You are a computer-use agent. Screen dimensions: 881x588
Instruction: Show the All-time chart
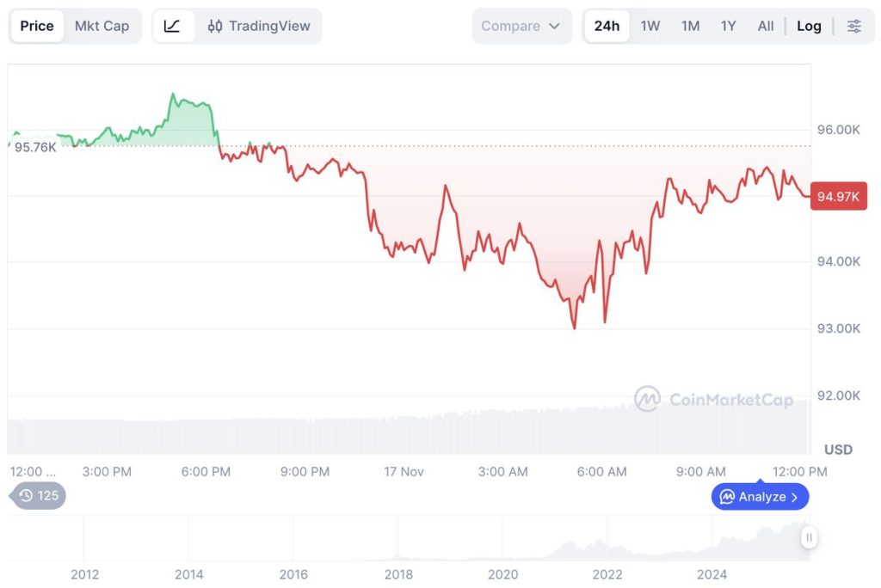point(765,26)
